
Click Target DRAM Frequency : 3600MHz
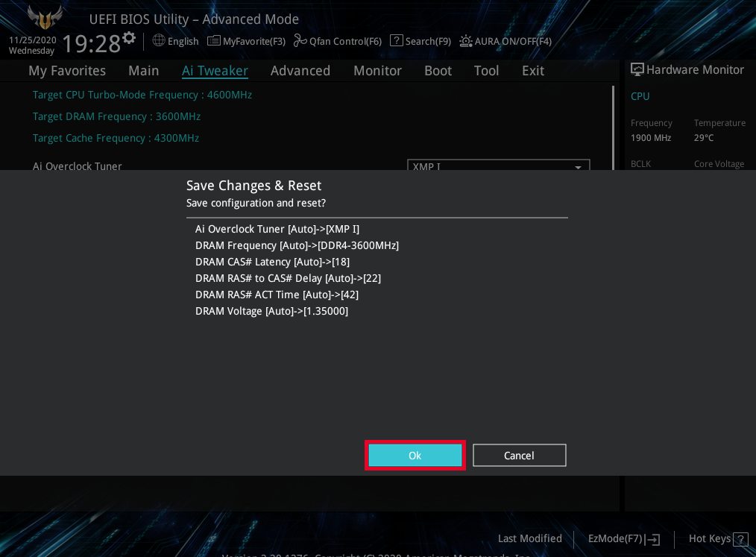(116, 117)
